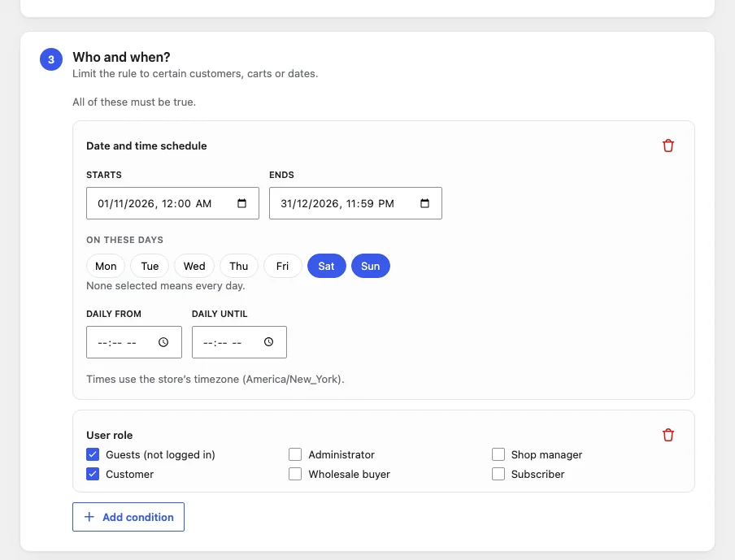
Task: Click the America/New_York timezone note
Action: pos(215,379)
